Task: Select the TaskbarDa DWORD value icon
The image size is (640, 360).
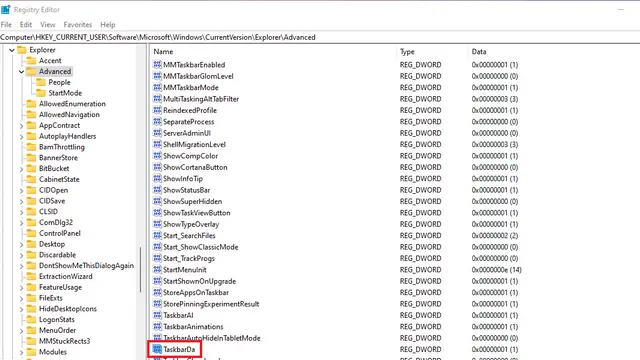Action: tap(157, 349)
